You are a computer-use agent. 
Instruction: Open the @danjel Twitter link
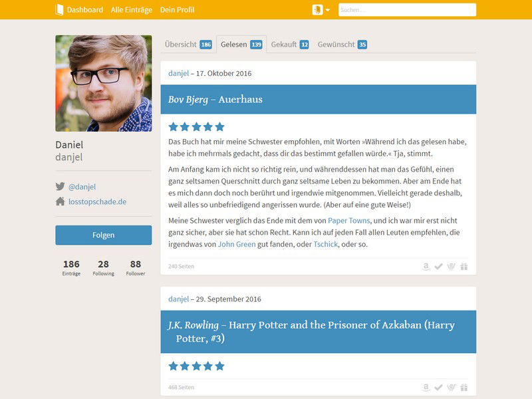point(82,187)
